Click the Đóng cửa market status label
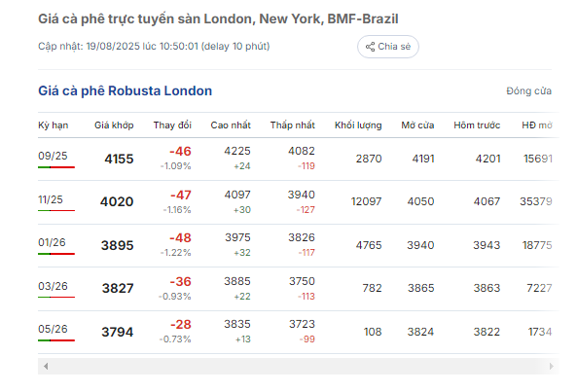Viewport: 577px width, 392px height. pos(528,90)
